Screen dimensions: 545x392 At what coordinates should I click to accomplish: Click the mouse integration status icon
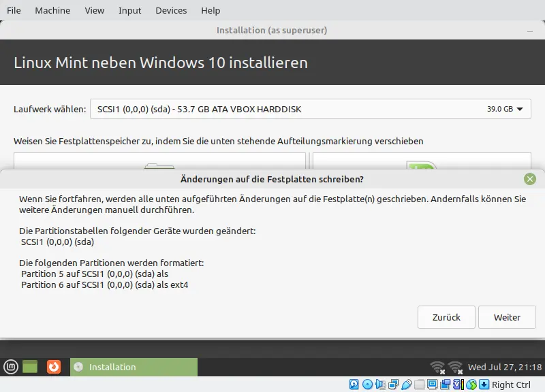(471, 385)
